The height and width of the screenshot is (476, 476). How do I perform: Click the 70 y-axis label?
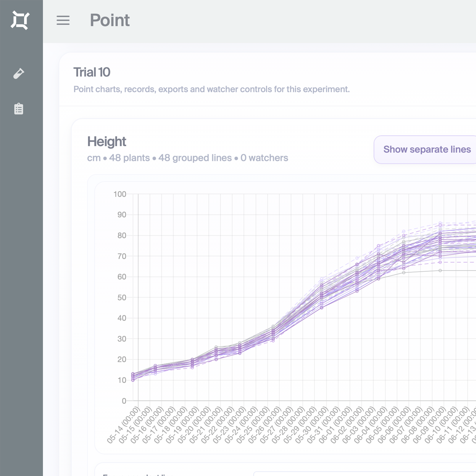click(x=122, y=256)
